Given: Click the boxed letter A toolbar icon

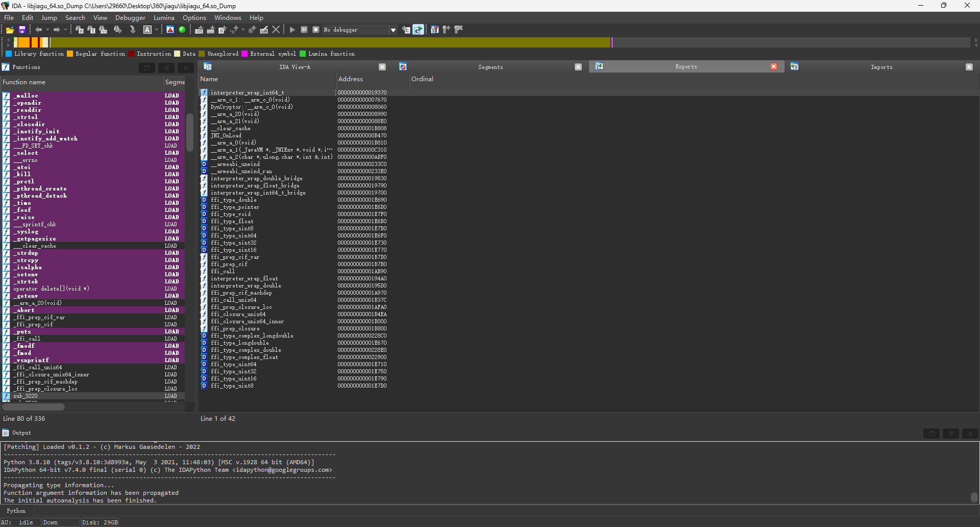Looking at the screenshot, I should point(147,30).
